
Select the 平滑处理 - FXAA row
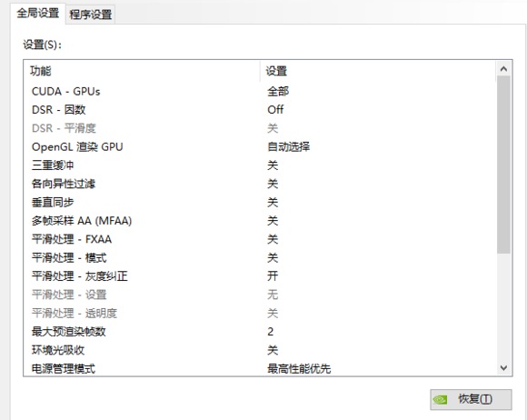[x=260, y=239]
